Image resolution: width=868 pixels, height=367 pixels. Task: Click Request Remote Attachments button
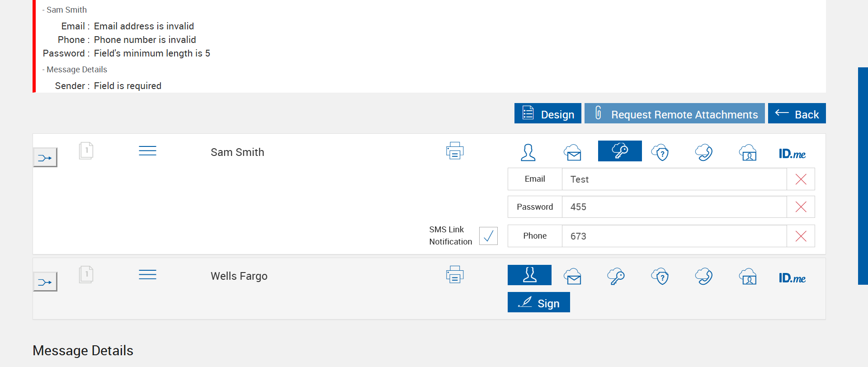(x=674, y=113)
